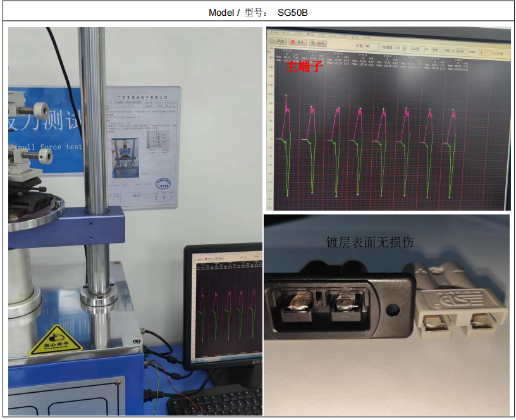Click the 镀层表面无损伤 caption text
This screenshot has width=516, height=420.
(369, 242)
